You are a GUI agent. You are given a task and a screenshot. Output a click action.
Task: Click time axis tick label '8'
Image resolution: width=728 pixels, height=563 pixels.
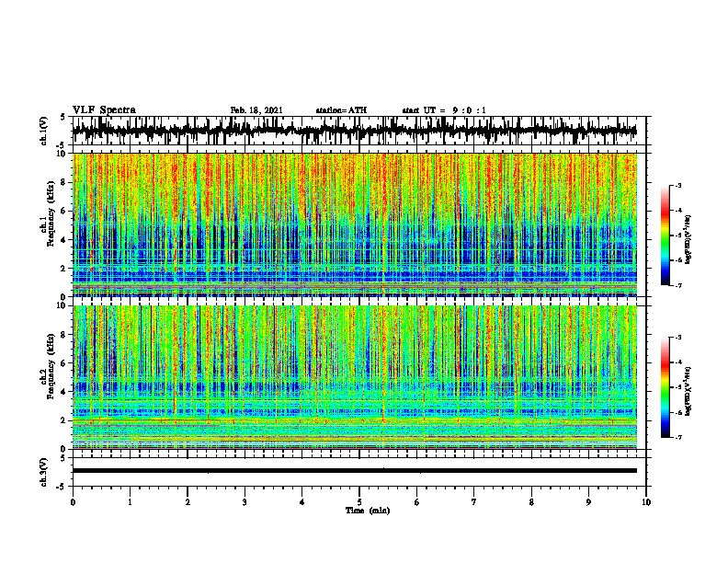531,502
